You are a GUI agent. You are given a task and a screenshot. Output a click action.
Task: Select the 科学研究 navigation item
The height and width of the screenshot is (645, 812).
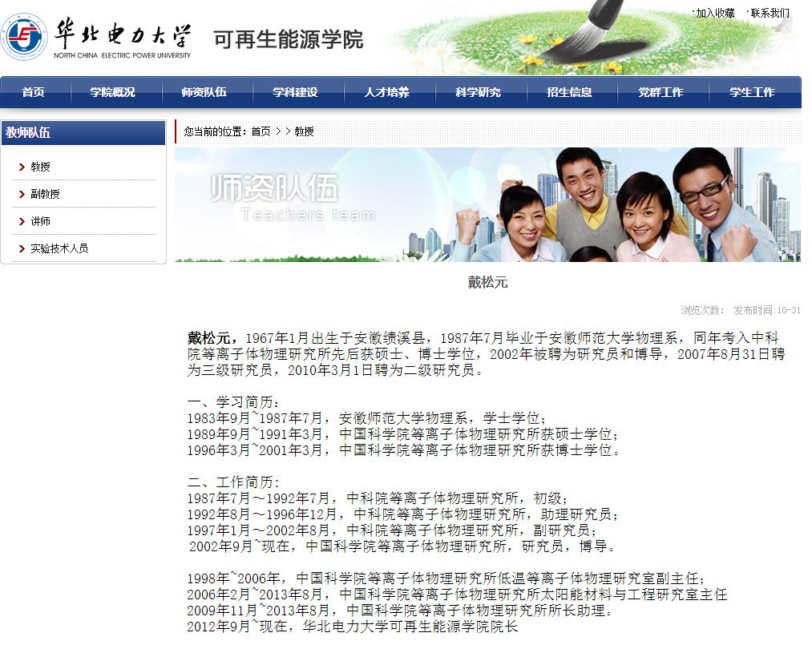click(x=479, y=92)
